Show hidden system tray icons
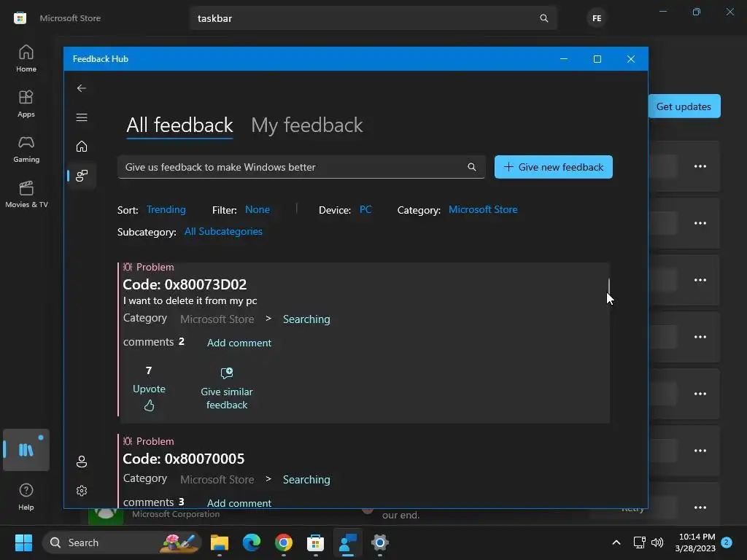Image resolution: width=747 pixels, height=560 pixels. point(616,542)
